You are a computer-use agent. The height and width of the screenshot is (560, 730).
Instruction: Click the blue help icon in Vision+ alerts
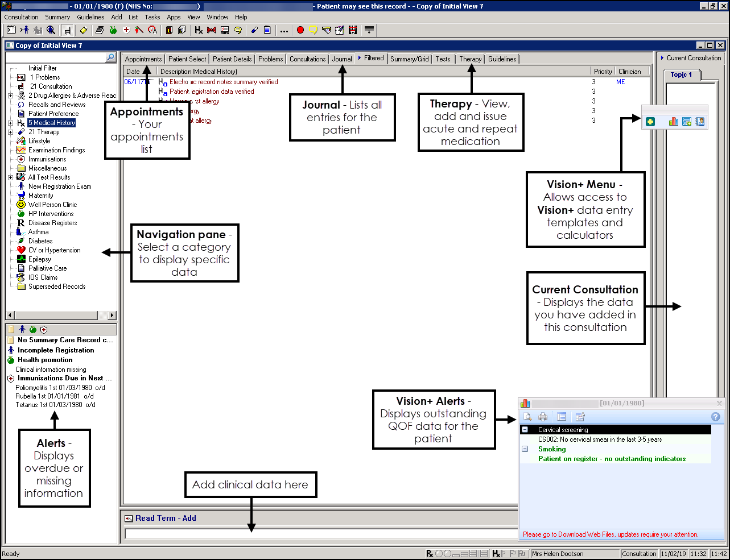[x=716, y=417]
